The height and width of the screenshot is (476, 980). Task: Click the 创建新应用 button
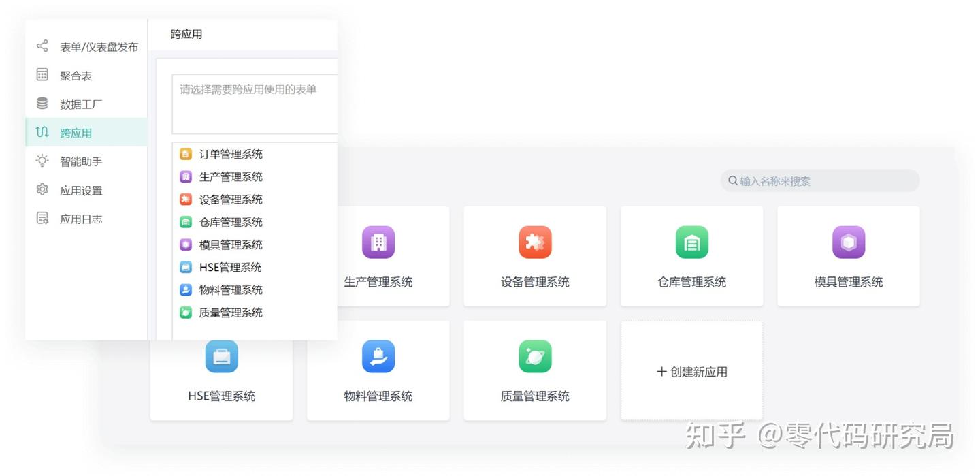[x=691, y=372]
